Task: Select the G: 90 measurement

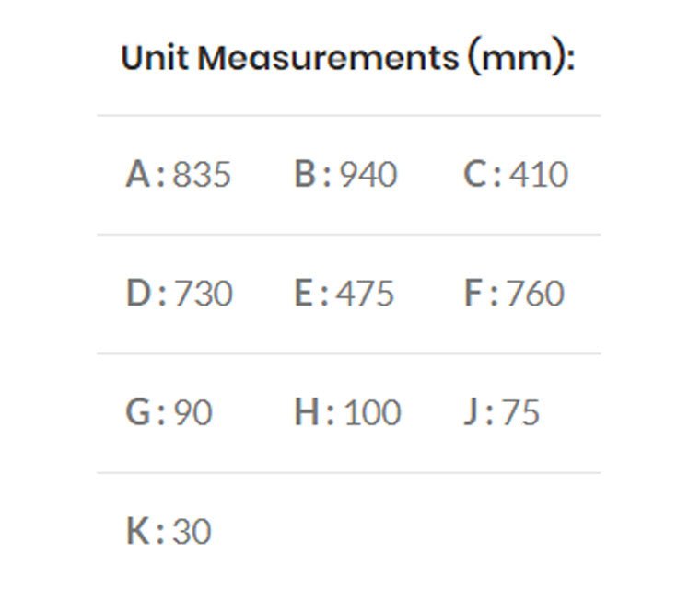Action: [x=169, y=412]
